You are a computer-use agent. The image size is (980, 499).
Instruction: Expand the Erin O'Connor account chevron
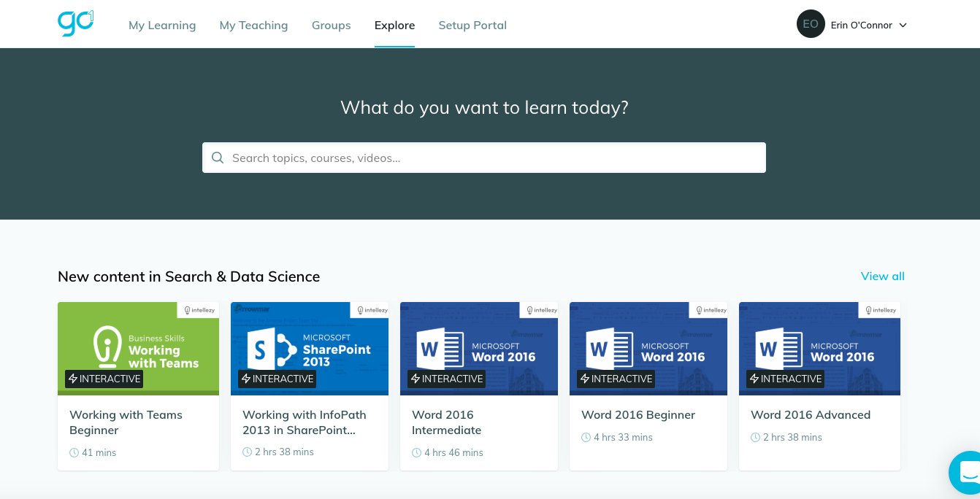tap(903, 26)
